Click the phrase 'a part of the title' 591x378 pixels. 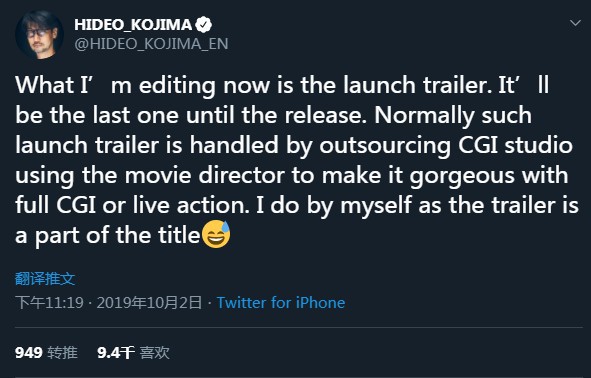tap(107, 236)
